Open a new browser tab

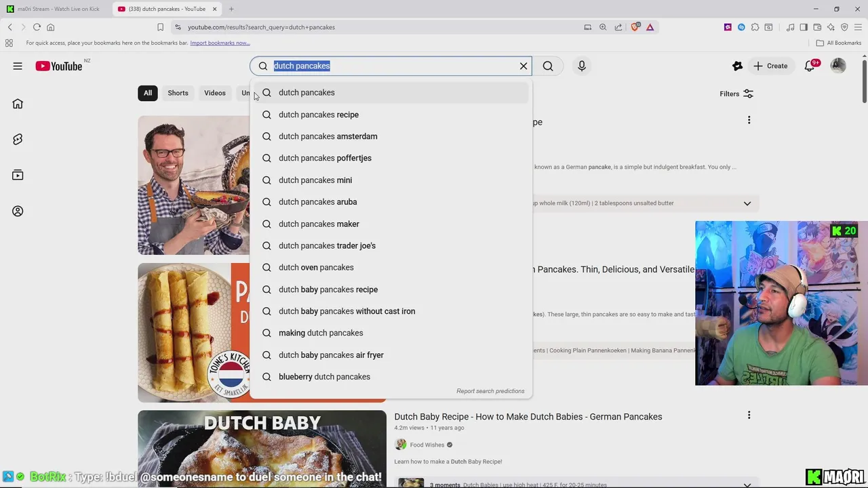point(231,9)
